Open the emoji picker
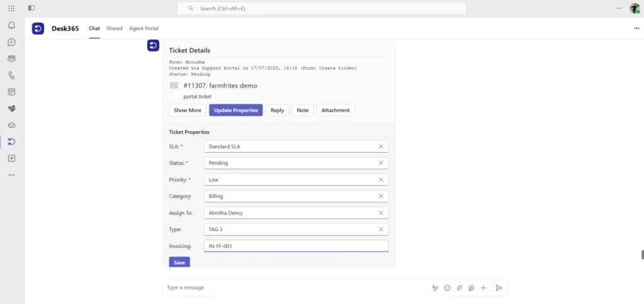The width and height of the screenshot is (644, 304). tap(447, 288)
